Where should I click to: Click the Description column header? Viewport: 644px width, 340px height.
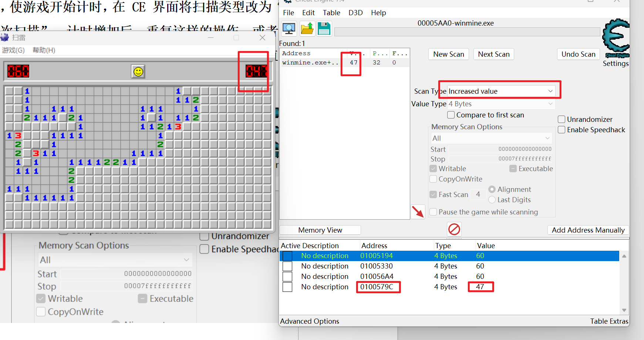(x=320, y=246)
